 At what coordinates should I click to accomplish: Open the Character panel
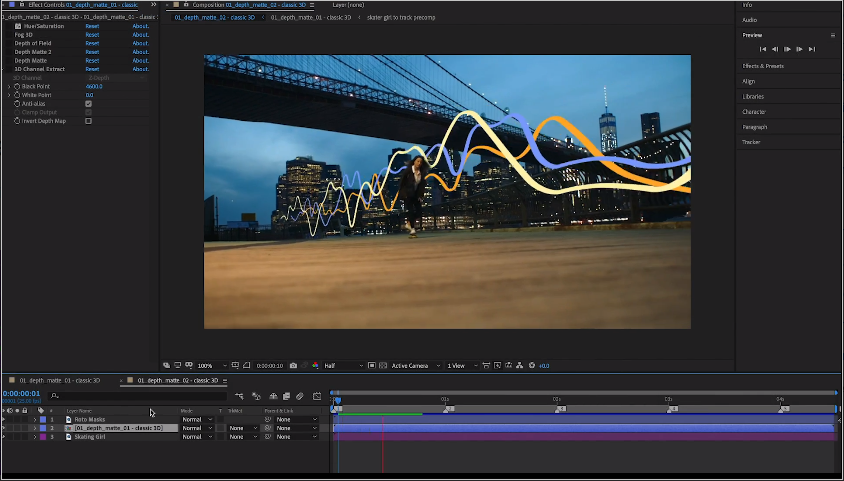click(x=754, y=112)
